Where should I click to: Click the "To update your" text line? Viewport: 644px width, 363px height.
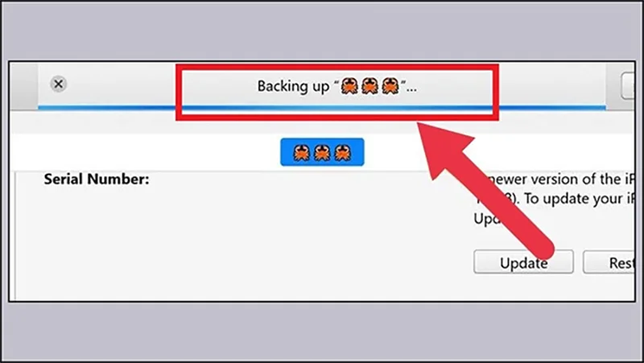[x=579, y=199]
